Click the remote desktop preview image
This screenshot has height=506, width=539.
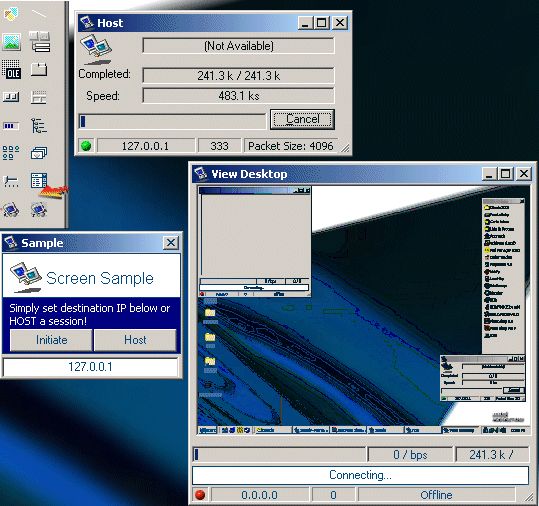[x=363, y=310]
